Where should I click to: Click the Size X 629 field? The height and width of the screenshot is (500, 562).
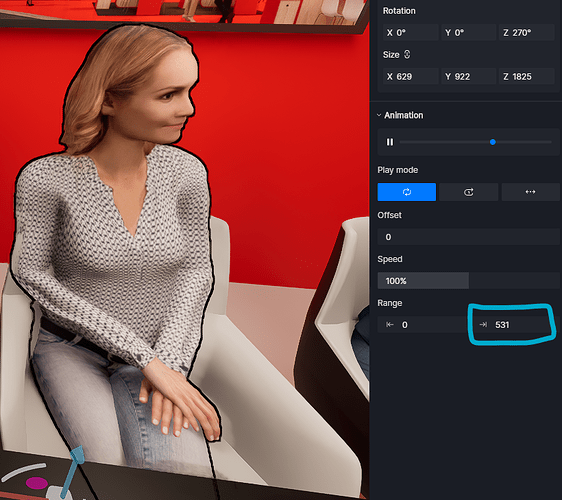410,76
